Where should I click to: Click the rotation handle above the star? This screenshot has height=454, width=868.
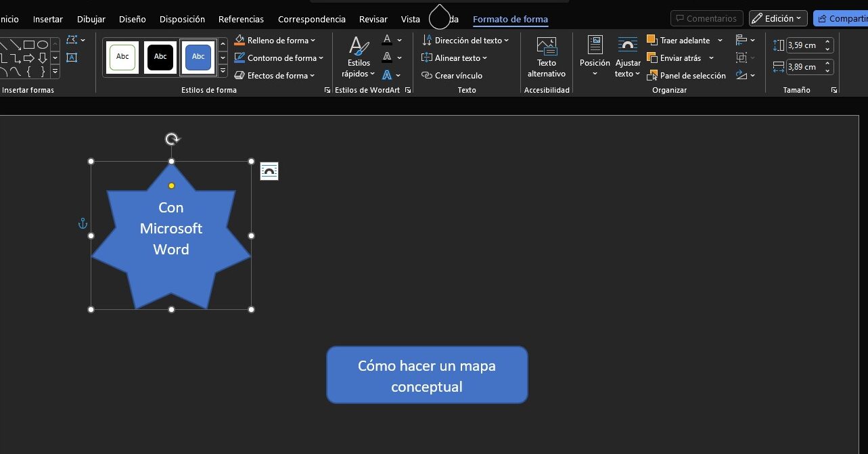point(173,139)
